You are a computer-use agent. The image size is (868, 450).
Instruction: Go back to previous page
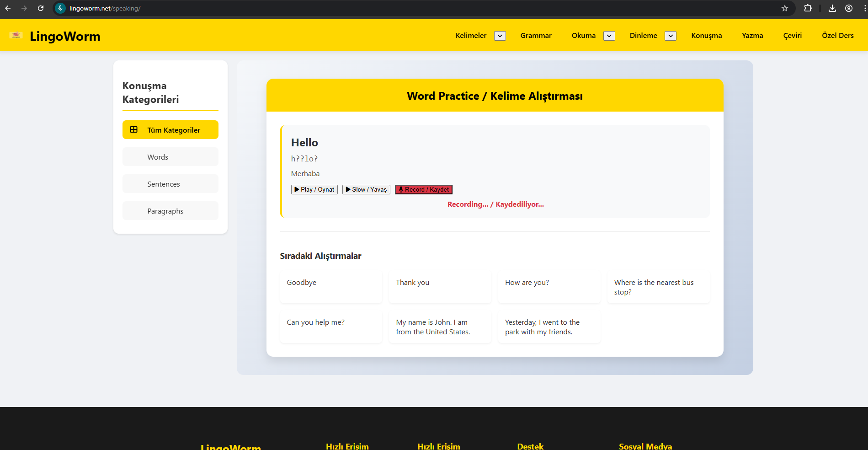pos(8,8)
